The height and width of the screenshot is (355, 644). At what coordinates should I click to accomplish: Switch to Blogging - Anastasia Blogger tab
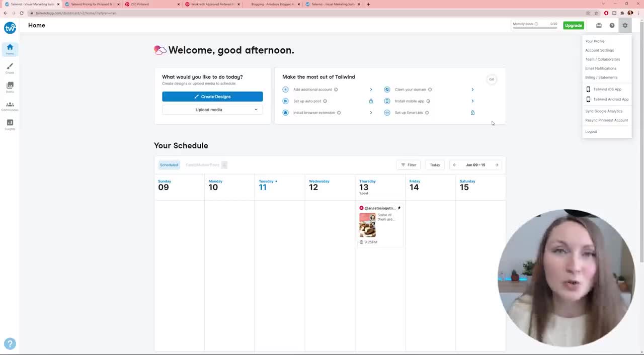tap(272, 4)
